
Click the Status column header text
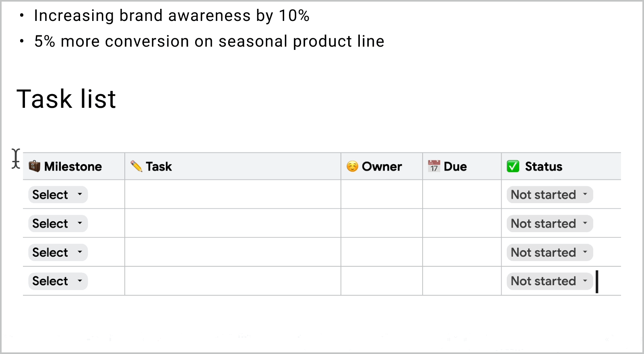pos(543,166)
